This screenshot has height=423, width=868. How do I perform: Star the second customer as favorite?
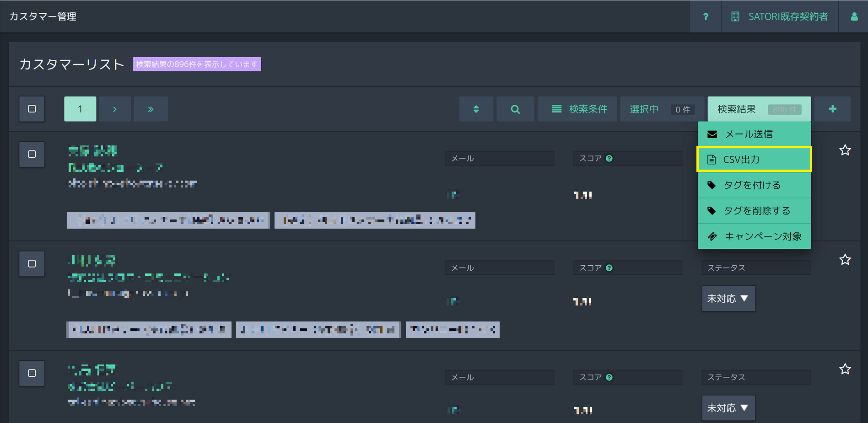pos(845,260)
